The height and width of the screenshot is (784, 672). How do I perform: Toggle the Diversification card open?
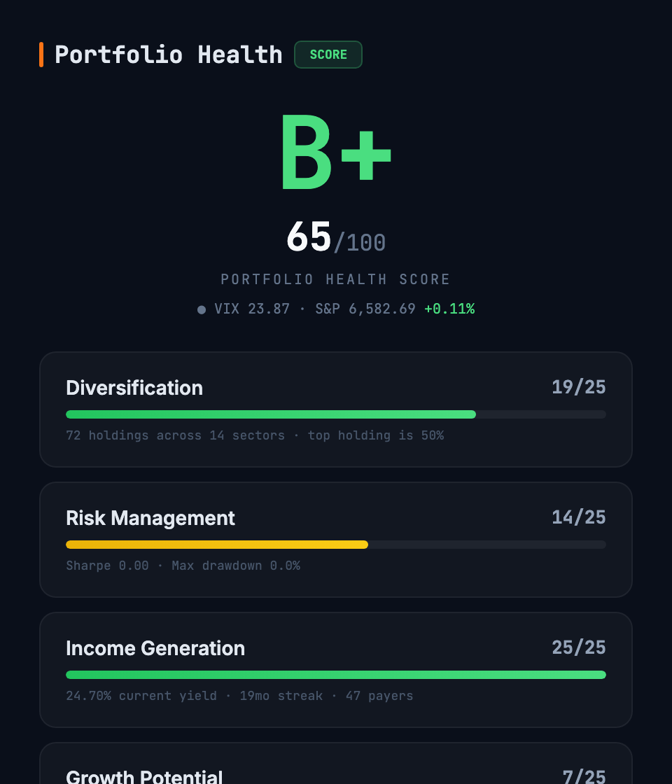point(336,409)
